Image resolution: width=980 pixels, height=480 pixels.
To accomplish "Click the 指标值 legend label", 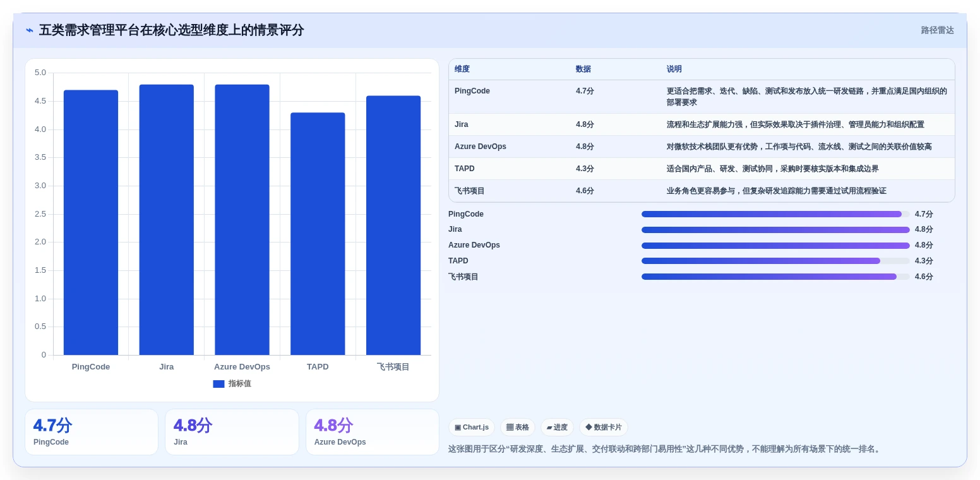I will pos(240,384).
